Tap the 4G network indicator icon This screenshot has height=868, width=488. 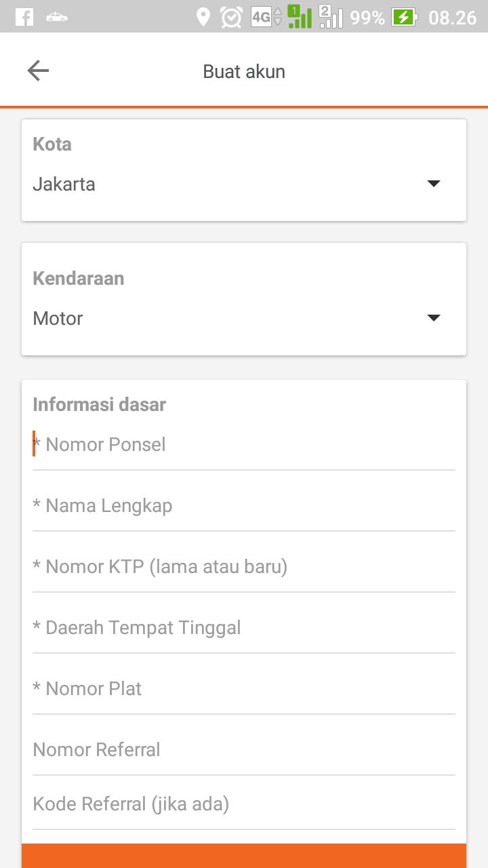(x=266, y=17)
